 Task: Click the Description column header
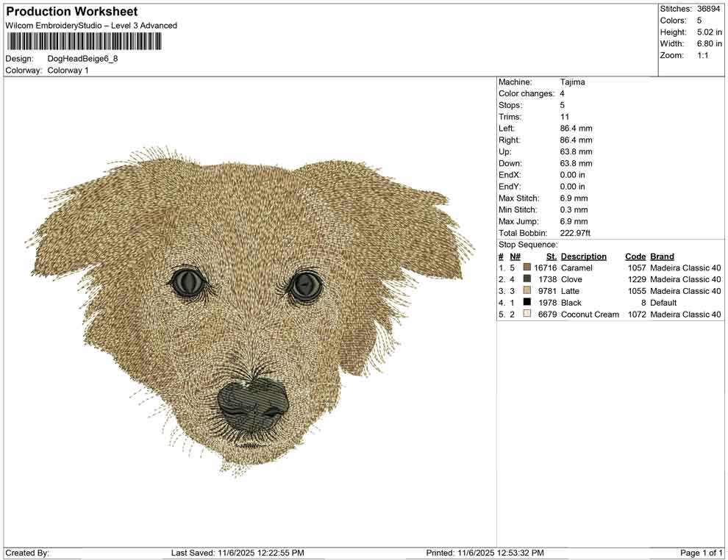tap(584, 256)
